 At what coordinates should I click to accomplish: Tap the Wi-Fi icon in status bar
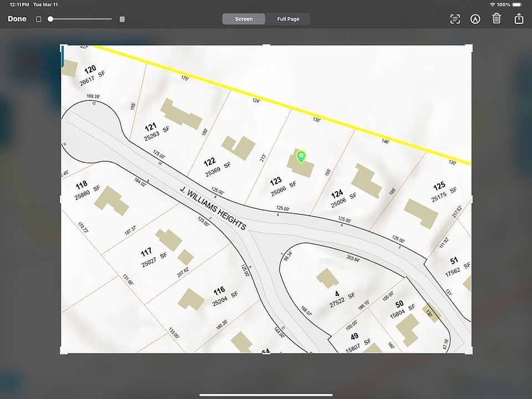(x=492, y=4)
